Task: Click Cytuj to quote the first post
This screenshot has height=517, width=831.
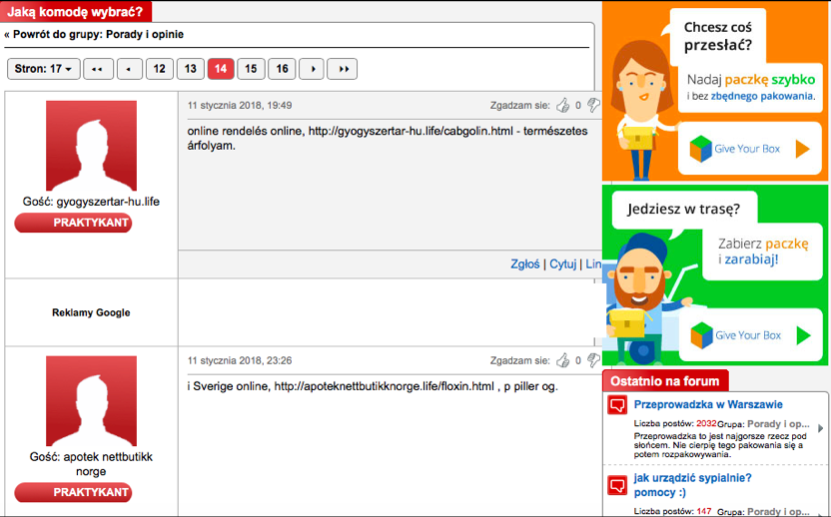Action: click(x=563, y=264)
